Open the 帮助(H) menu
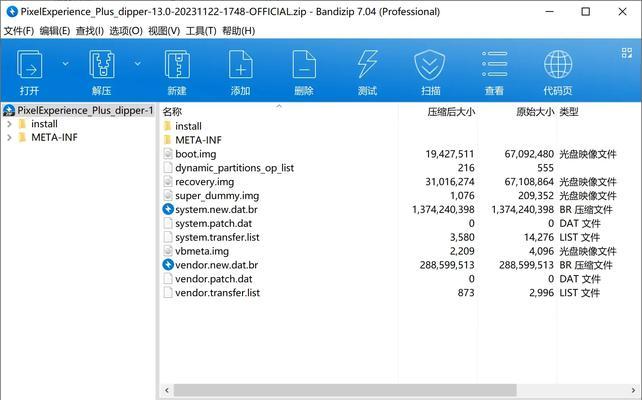Viewport: 642px width, 400px height. click(238, 31)
